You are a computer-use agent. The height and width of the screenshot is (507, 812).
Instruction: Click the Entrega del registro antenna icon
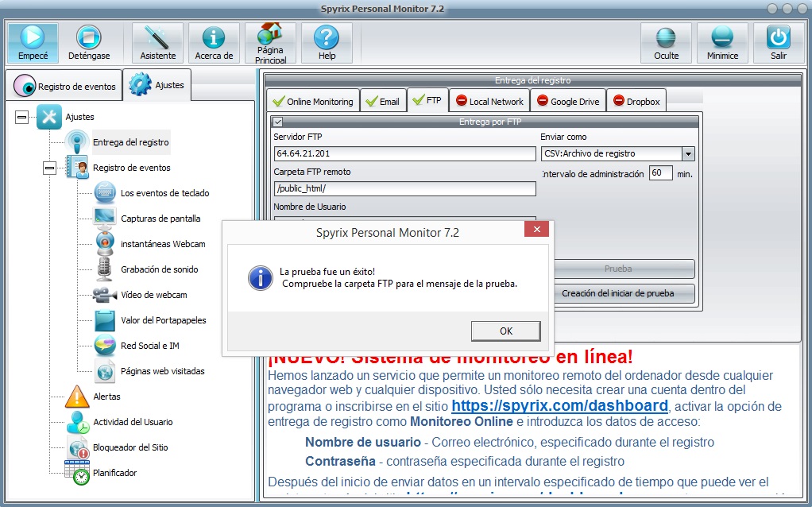coord(77,142)
